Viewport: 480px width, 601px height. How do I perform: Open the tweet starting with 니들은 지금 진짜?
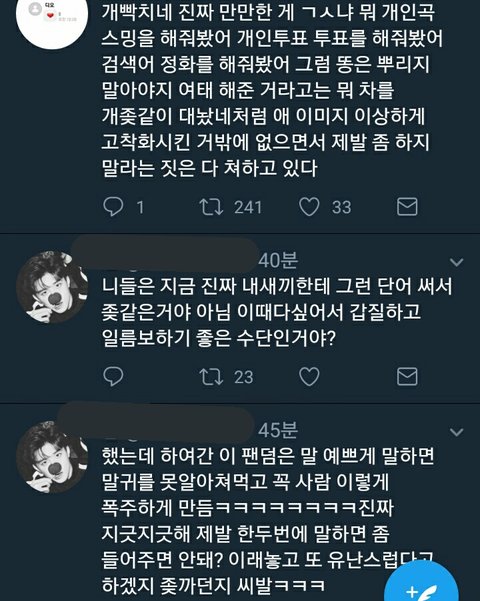(277, 312)
